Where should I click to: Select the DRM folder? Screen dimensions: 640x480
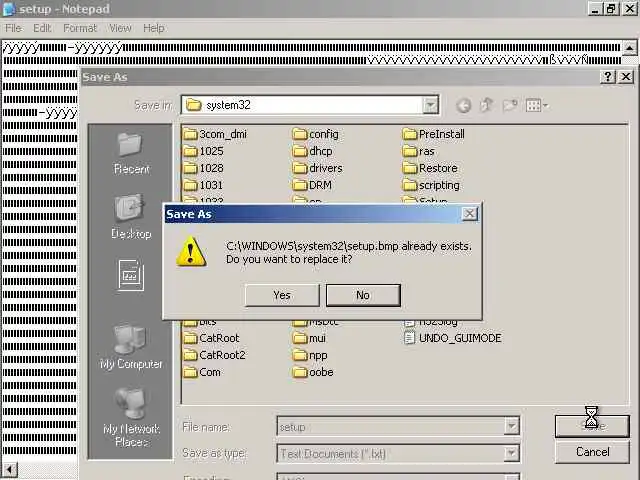click(x=312, y=185)
